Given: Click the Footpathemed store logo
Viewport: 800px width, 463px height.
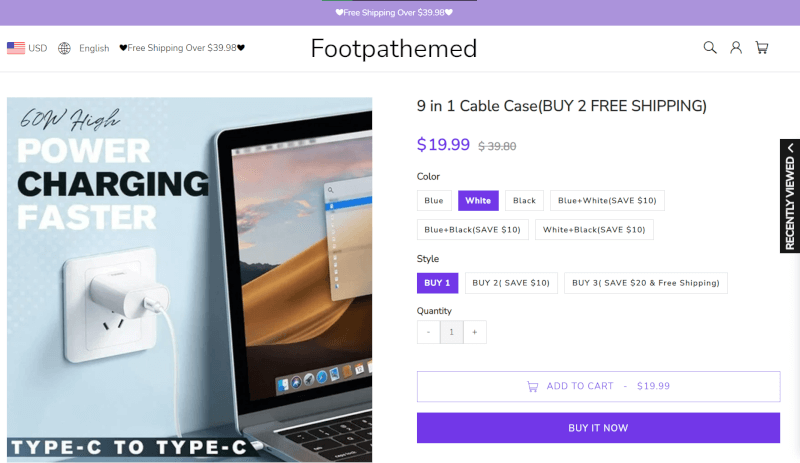Looking at the screenshot, I should pos(394,48).
